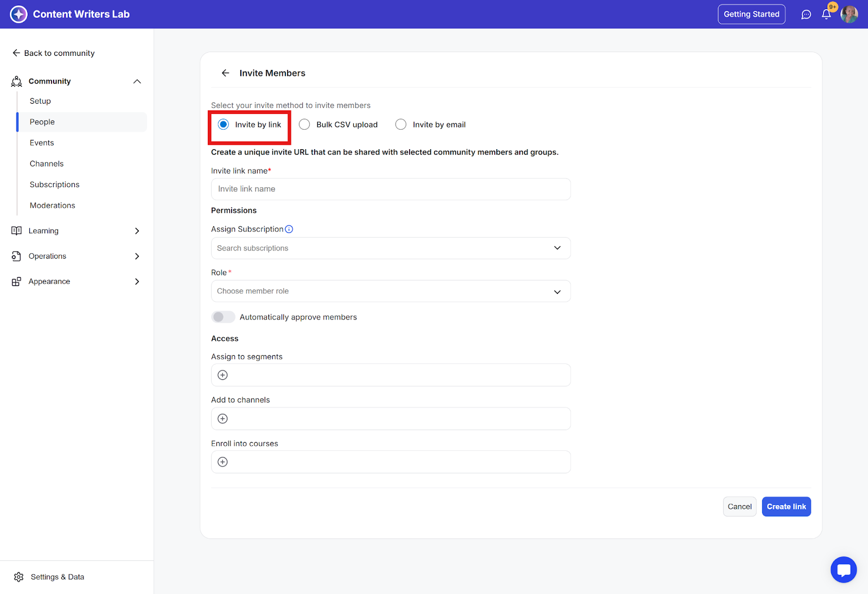
Task: Collapse the Community section chevron
Action: tap(137, 81)
